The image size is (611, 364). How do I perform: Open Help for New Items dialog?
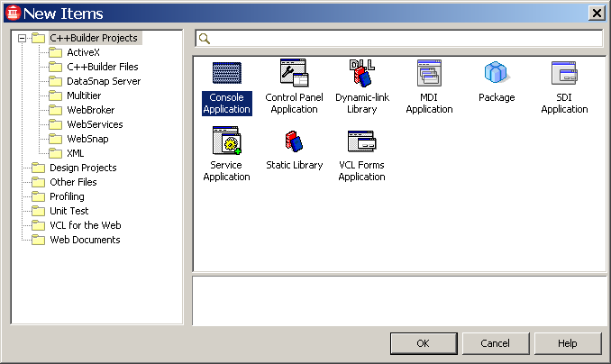click(x=568, y=343)
